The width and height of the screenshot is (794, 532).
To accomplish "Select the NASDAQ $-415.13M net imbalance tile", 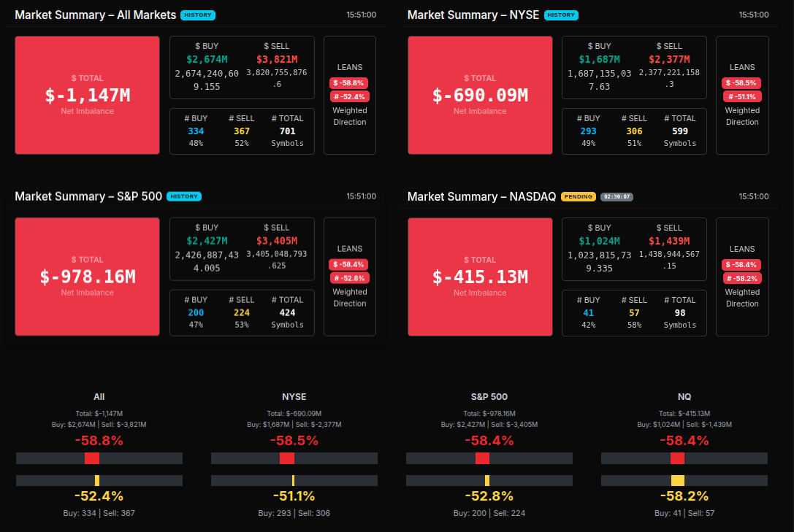I will coord(479,277).
